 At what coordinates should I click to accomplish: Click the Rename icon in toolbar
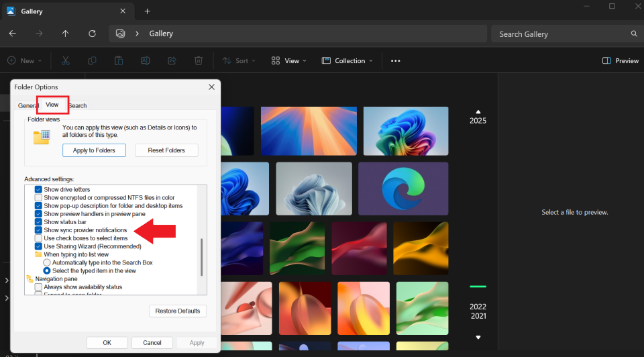point(145,60)
